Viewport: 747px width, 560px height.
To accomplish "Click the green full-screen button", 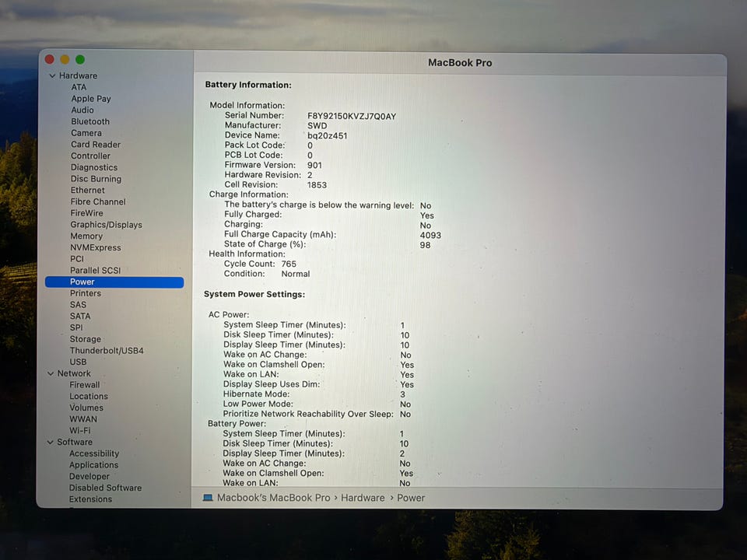I will [x=80, y=59].
